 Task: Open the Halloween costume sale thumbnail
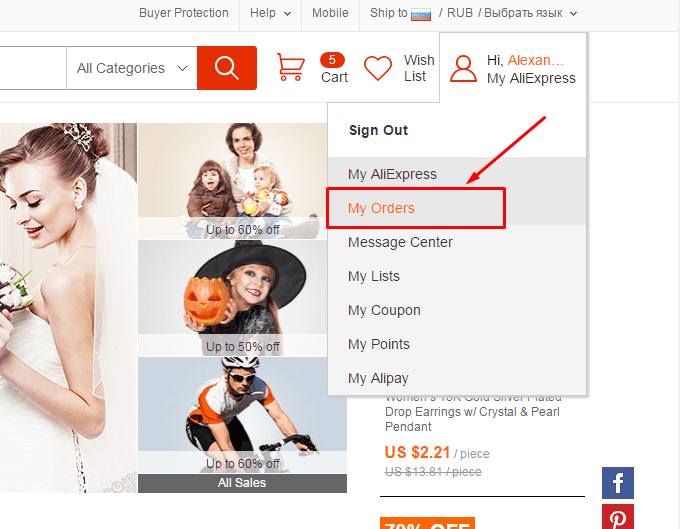pos(232,298)
